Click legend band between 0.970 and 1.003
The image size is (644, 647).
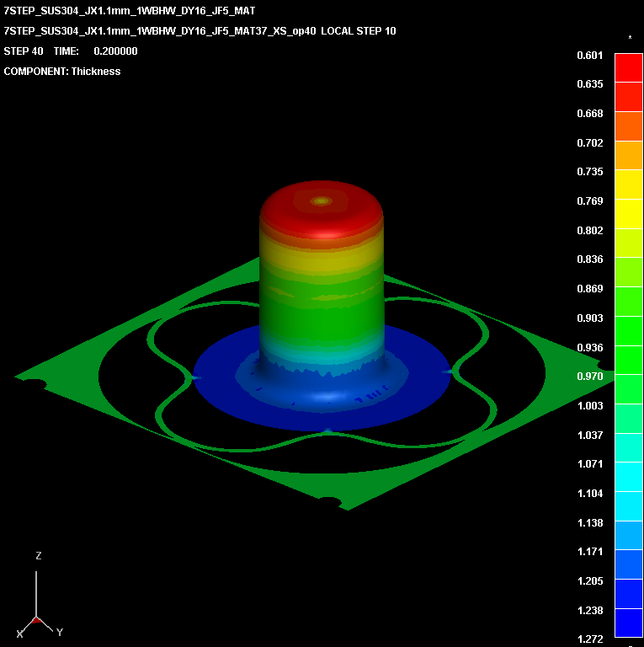click(629, 389)
